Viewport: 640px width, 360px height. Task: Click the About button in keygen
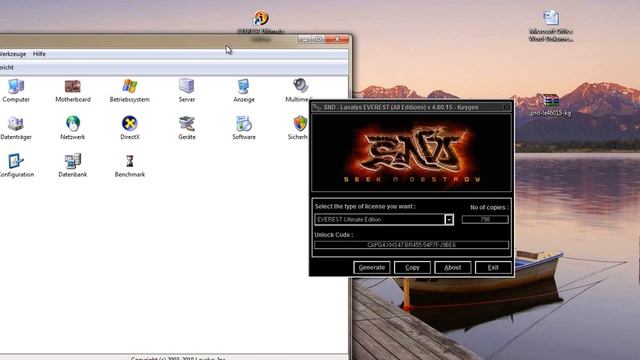point(453,267)
